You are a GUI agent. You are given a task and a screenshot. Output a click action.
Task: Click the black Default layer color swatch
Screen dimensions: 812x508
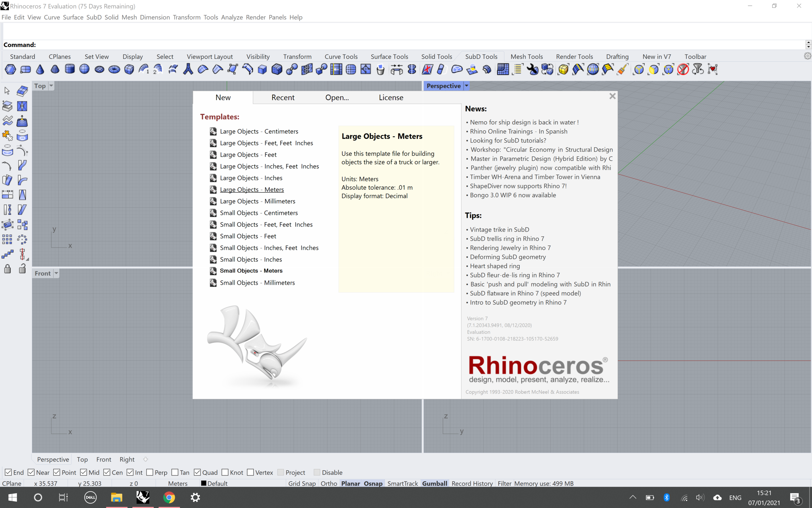click(x=203, y=483)
